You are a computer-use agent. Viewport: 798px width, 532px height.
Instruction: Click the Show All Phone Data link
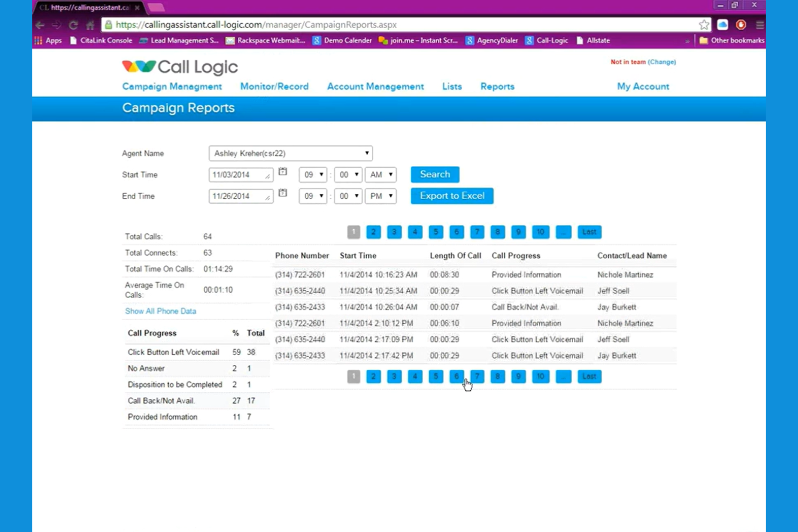(160, 311)
